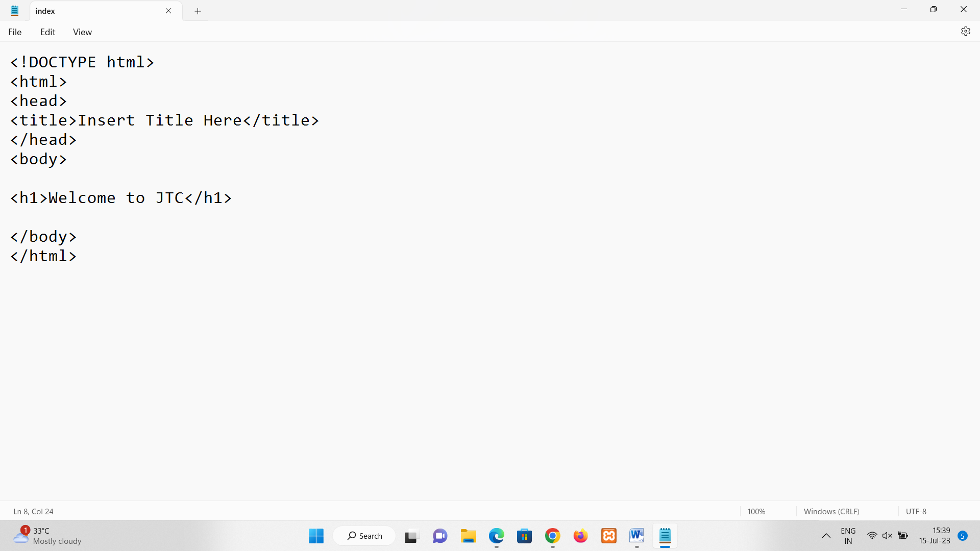Open the File menu
Screen dimensions: 980x551
(x=15, y=32)
